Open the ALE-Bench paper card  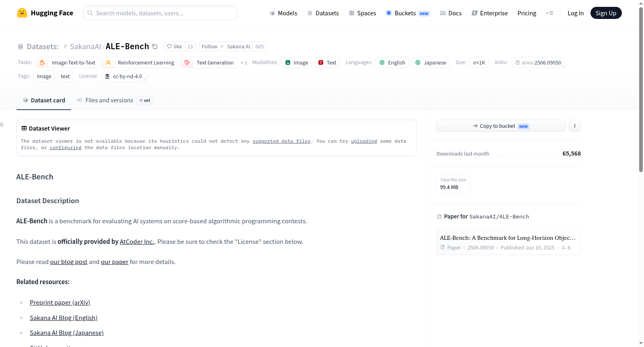pyautogui.click(x=508, y=242)
